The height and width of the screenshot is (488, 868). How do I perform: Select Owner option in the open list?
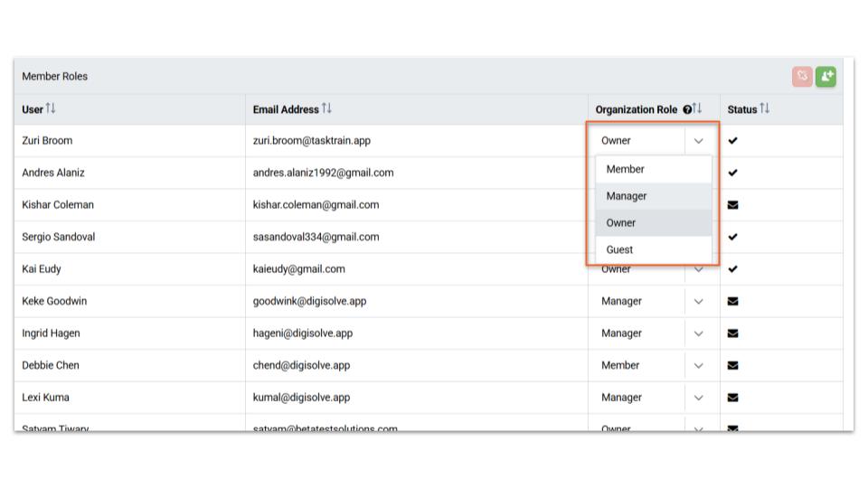tap(621, 222)
